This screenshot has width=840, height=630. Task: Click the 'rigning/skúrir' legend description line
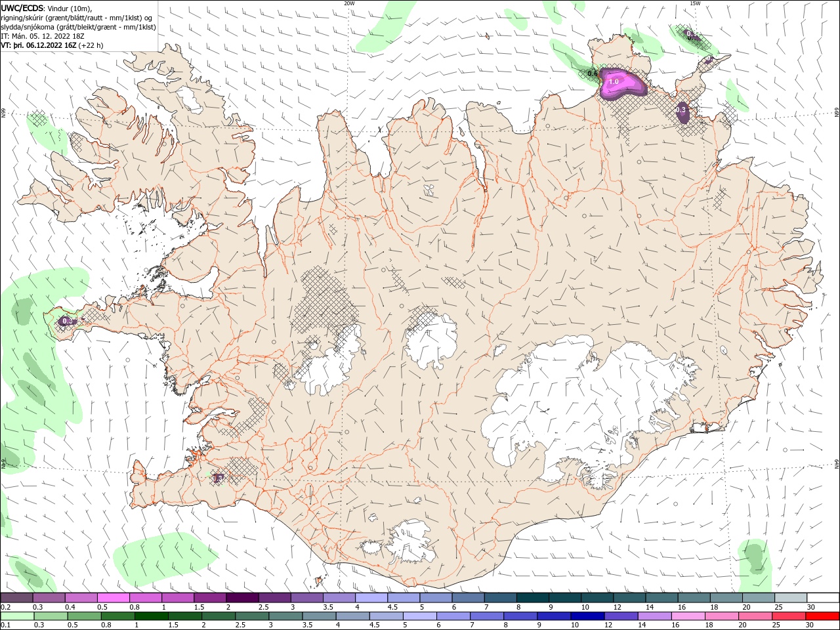click(x=77, y=18)
